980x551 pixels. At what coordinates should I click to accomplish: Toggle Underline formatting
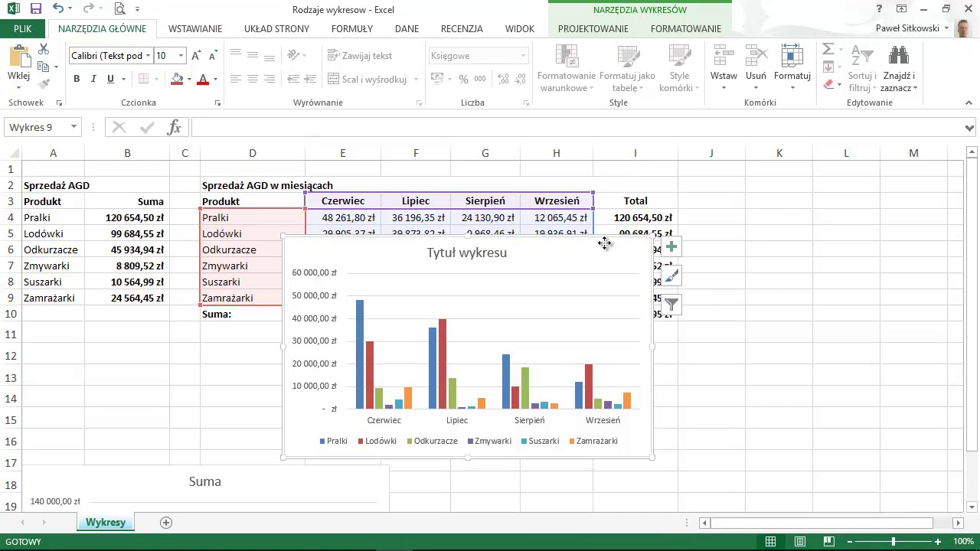[x=110, y=79]
